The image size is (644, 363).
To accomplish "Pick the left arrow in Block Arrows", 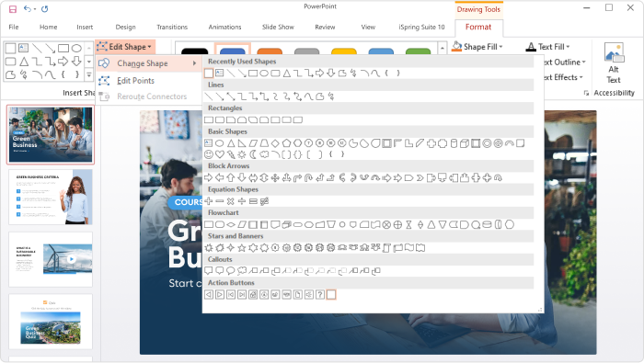I will point(220,177).
